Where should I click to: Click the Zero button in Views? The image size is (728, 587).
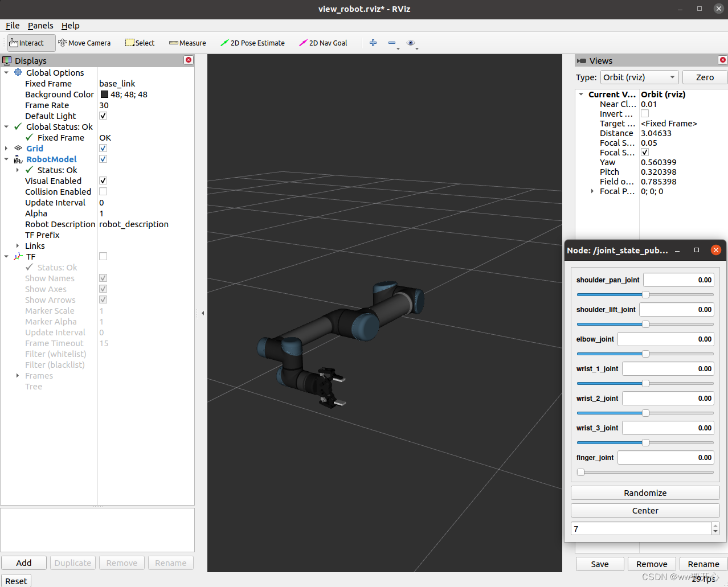pos(705,77)
